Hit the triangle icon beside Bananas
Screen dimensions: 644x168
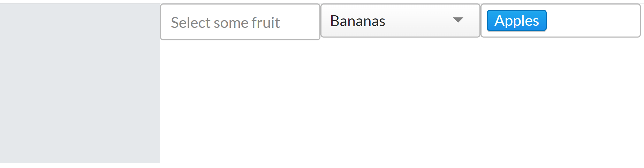(x=458, y=20)
